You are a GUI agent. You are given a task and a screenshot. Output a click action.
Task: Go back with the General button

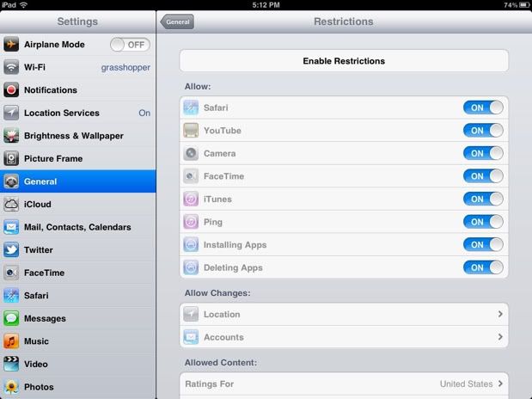177,21
